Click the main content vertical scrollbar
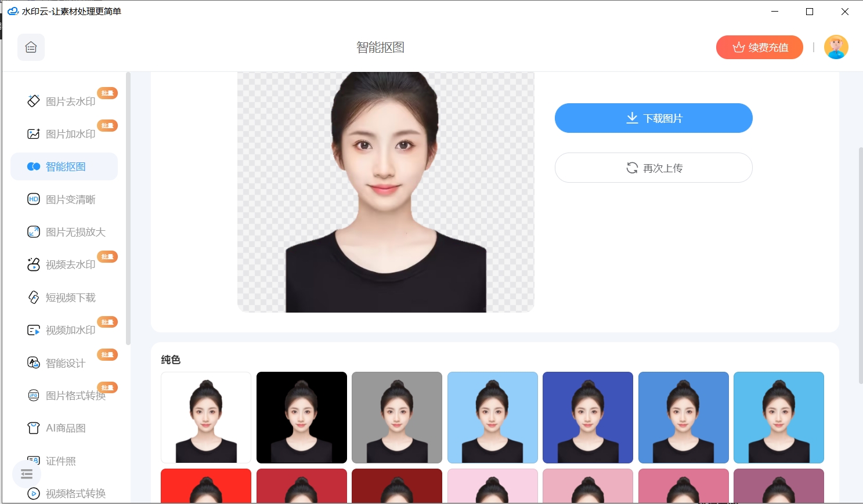Image resolution: width=863 pixels, height=504 pixels. (x=861, y=265)
